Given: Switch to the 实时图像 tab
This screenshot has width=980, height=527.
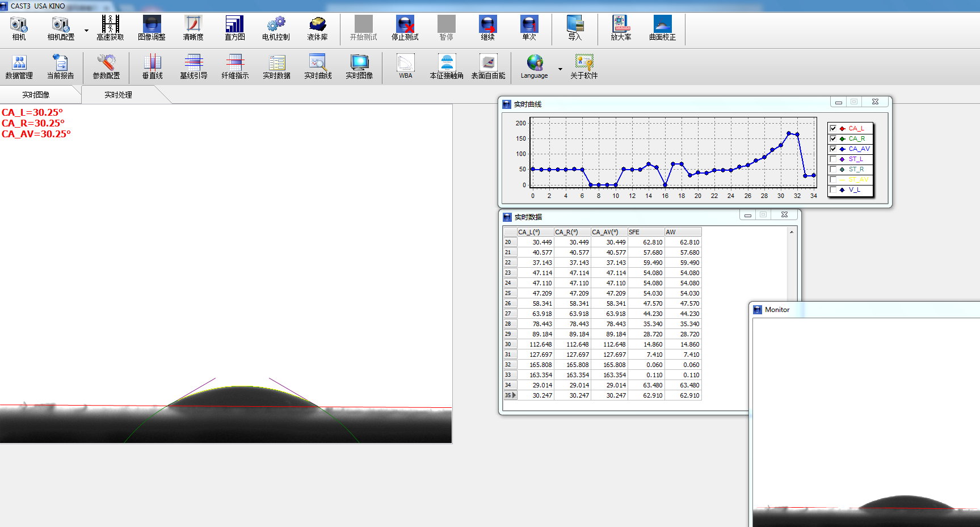Looking at the screenshot, I should pos(36,95).
